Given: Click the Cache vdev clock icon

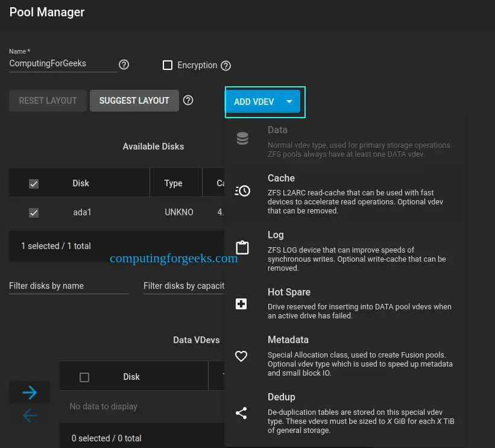Looking at the screenshot, I should pos(242,191).
